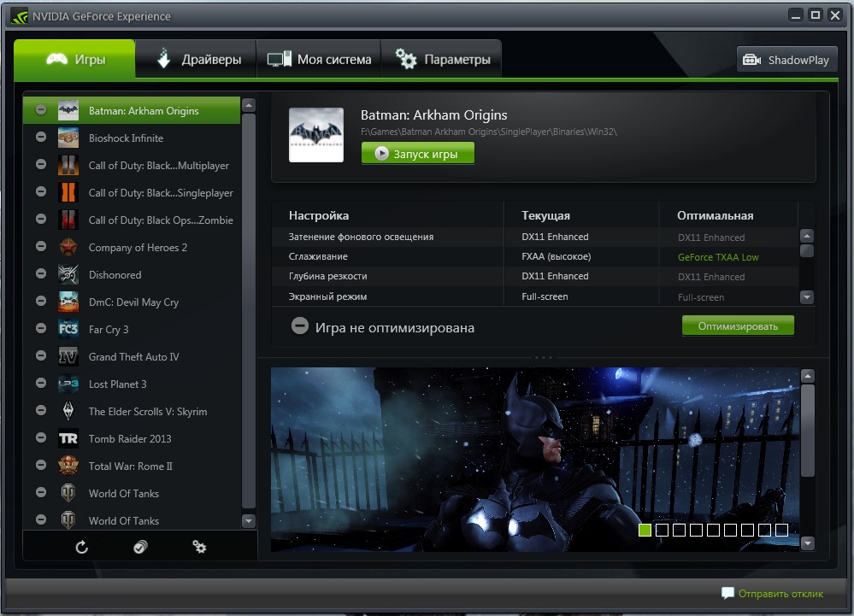Click the Сглаживание setting row
The image size is (854, 616).
pos(535,256)
